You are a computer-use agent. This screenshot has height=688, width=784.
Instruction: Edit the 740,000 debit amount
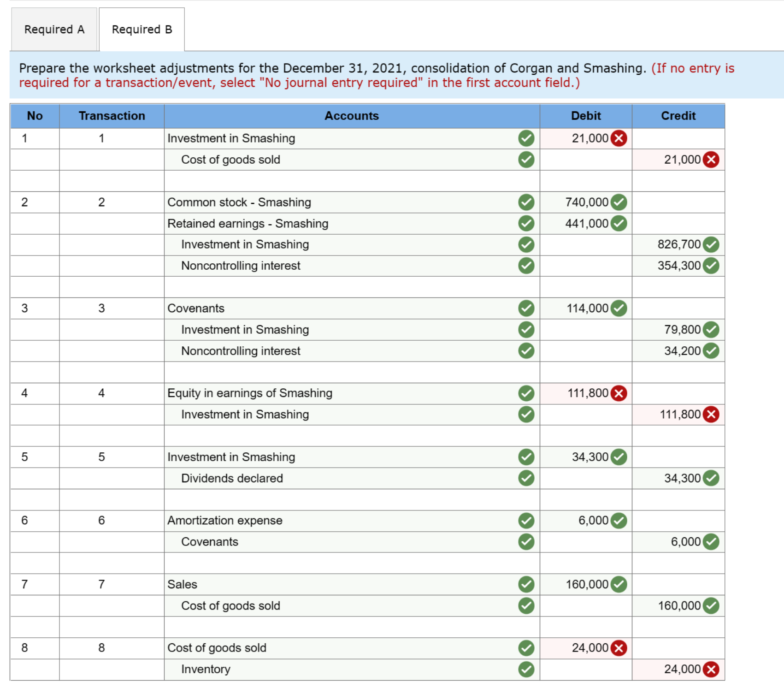pos(586,202)
